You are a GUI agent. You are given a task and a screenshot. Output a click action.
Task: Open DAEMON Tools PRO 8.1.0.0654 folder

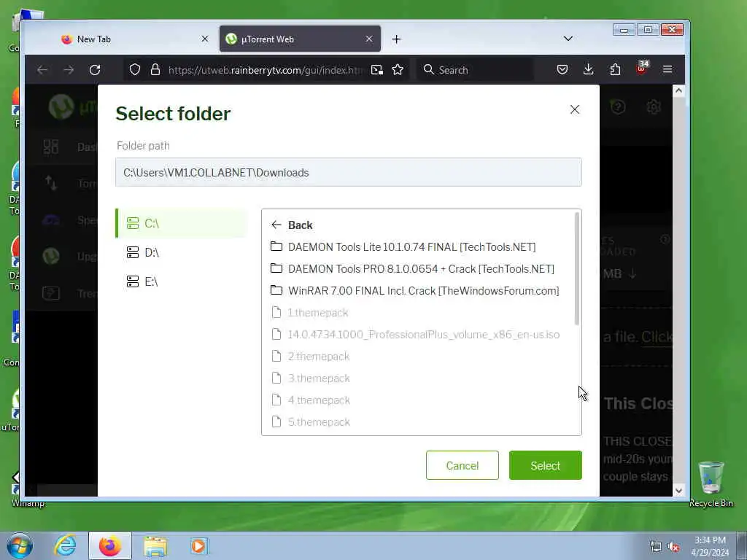413,268
